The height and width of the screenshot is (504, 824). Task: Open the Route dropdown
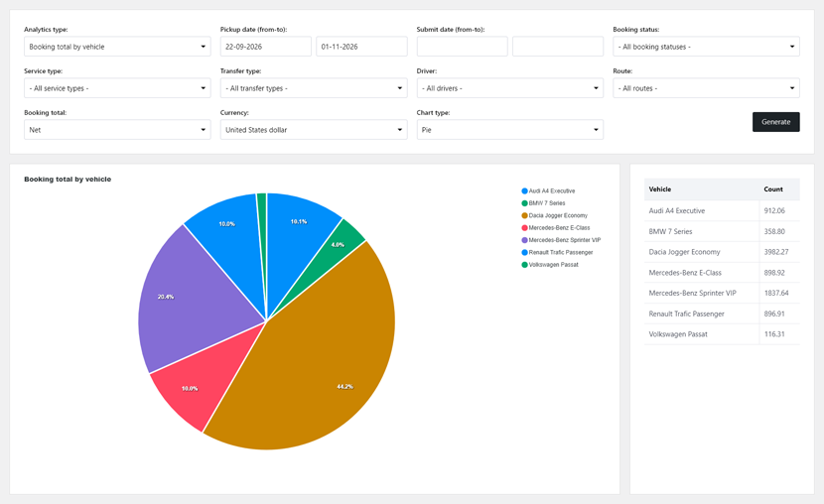point(706,88)
